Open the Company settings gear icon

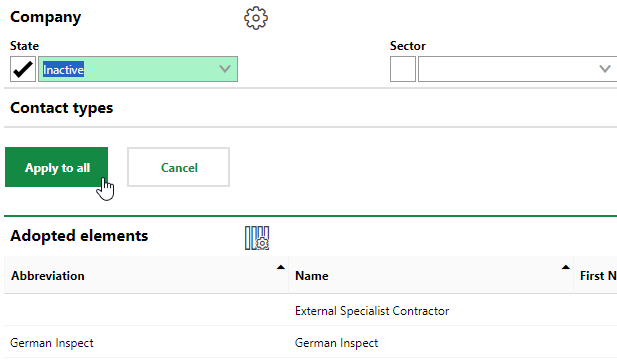click(x=256, y=18)
